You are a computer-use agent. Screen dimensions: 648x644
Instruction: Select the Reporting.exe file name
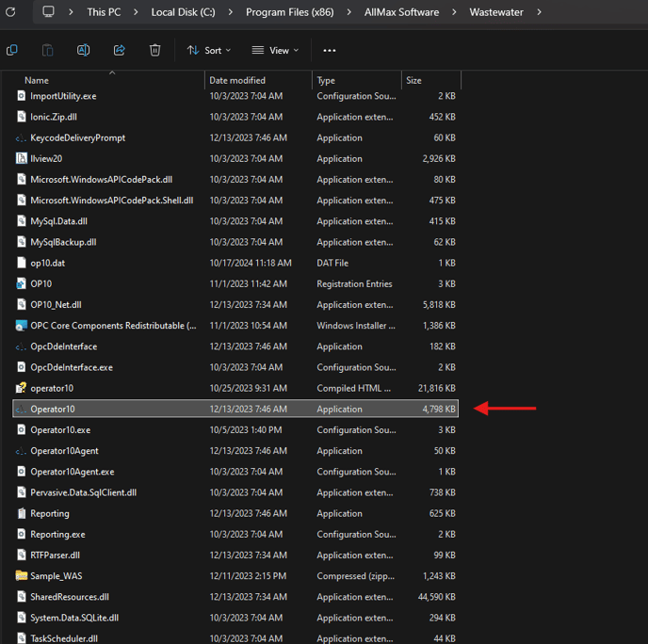(x=57, y=534)
